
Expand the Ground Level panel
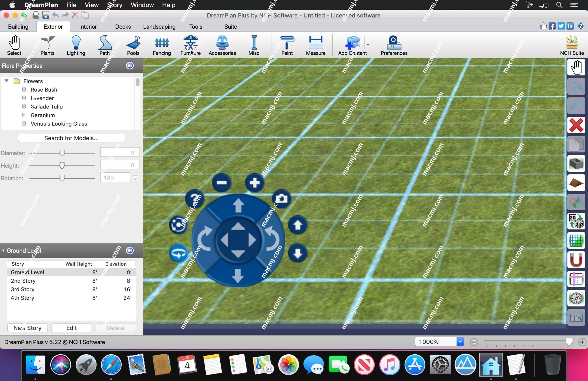pyautogui.click(x=3, y=251)
